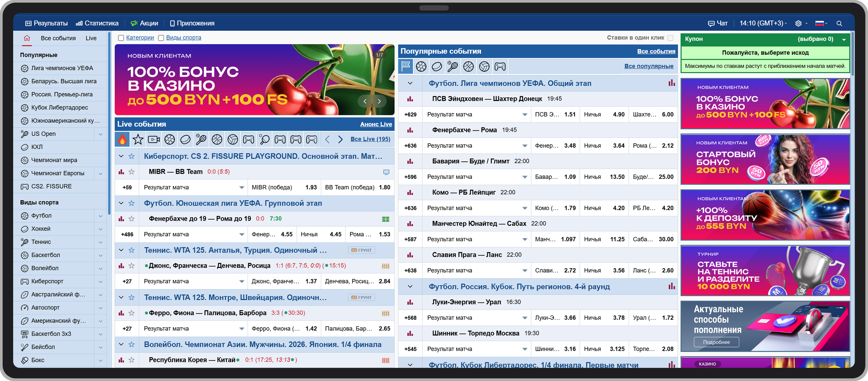The height and width of the screenshot is (381, 868).
Task: Open the Стартовый бонус 200 BYN banner
Action: pyautogui.click(x=765, y=159)
